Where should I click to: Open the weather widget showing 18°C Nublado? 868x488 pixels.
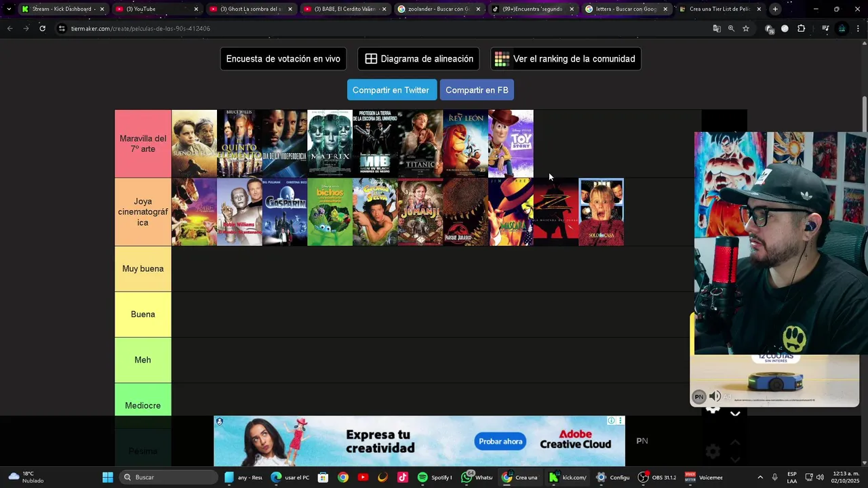pos(26,477)
